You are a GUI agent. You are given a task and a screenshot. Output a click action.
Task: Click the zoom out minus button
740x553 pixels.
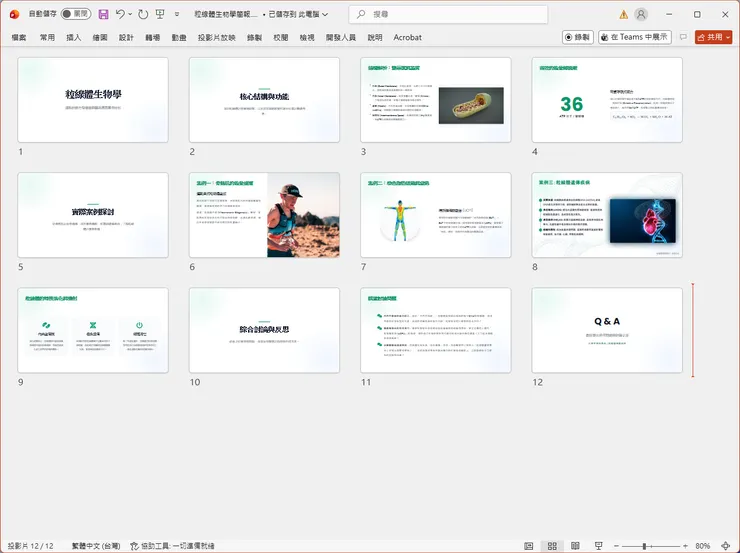(x=616, y=546)
